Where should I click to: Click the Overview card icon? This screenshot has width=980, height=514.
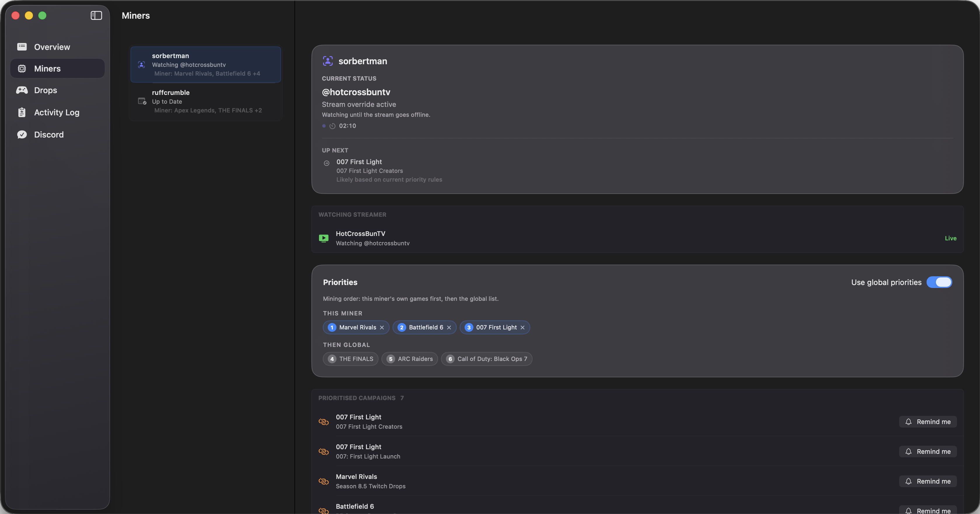pos(22,47)
